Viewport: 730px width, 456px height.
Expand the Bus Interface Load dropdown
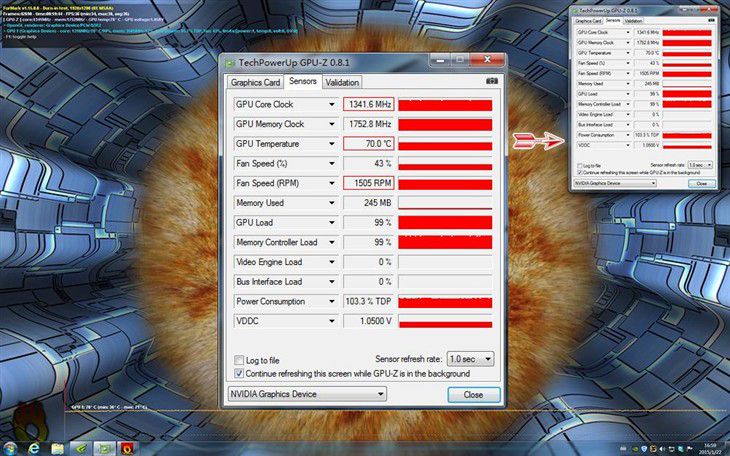(x=331, y=282)
